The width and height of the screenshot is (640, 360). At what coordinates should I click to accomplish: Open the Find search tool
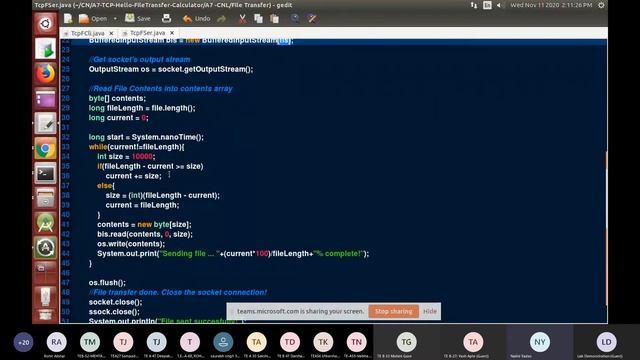pos(295,18)
